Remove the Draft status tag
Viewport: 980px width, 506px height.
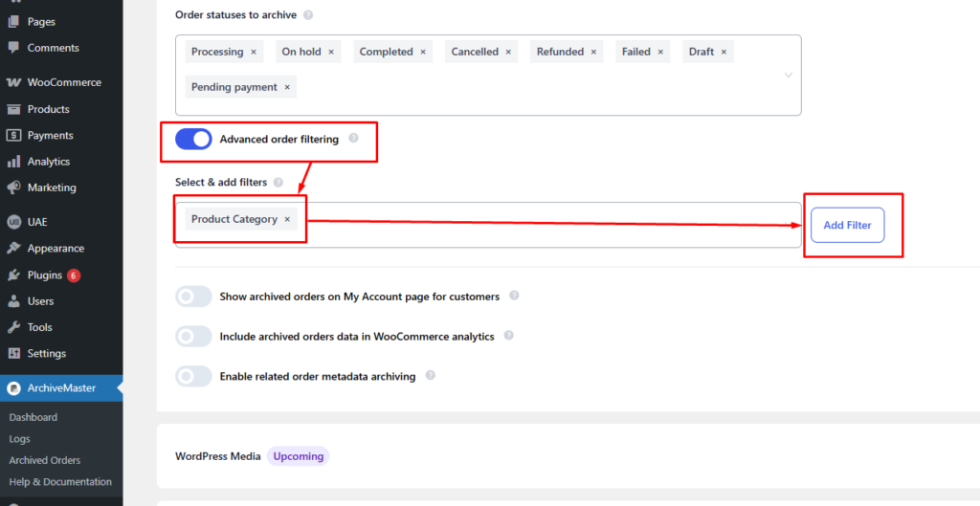(724, 52)
